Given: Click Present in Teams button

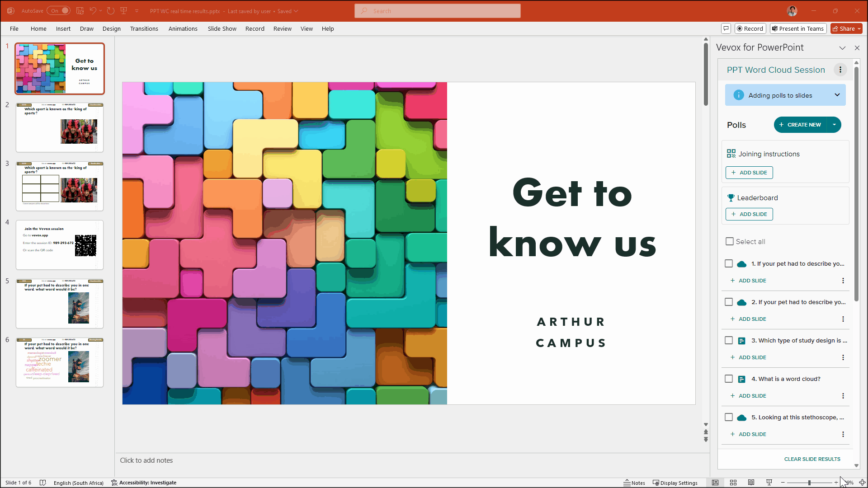Looking at the screenshot, I should pyautogui.click(x=798, y=28).
